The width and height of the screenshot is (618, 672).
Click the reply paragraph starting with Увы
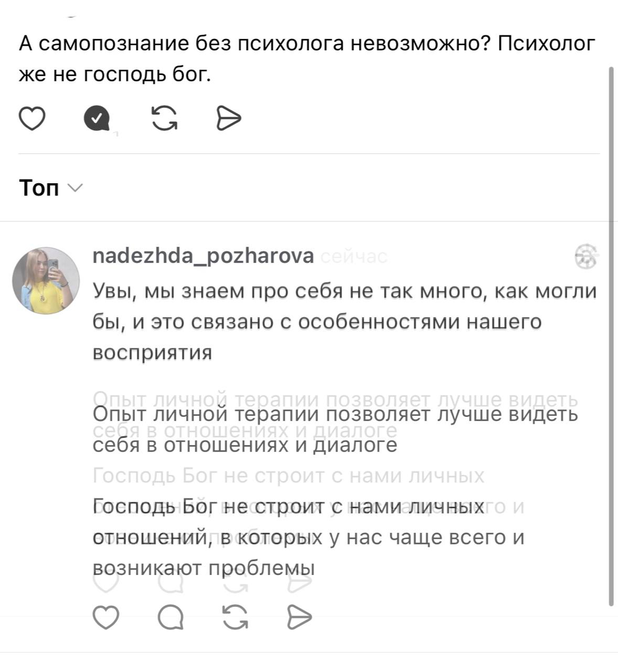[345, 321]
